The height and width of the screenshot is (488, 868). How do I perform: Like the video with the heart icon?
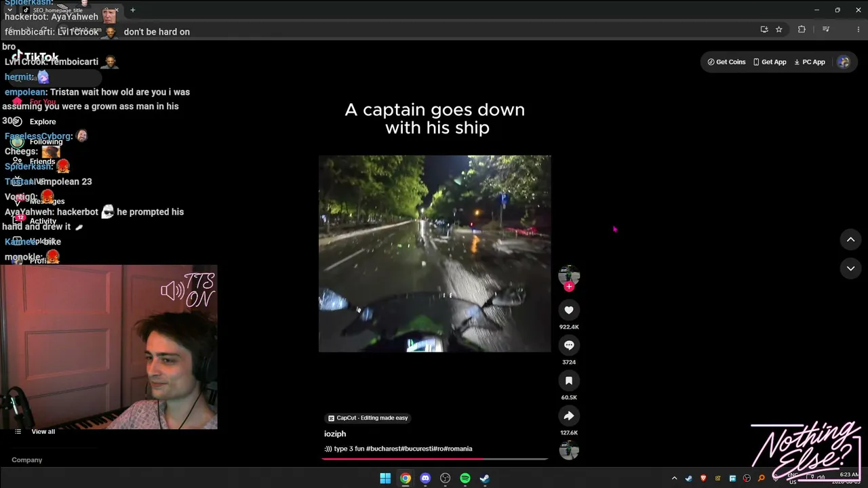coord(569,310)
